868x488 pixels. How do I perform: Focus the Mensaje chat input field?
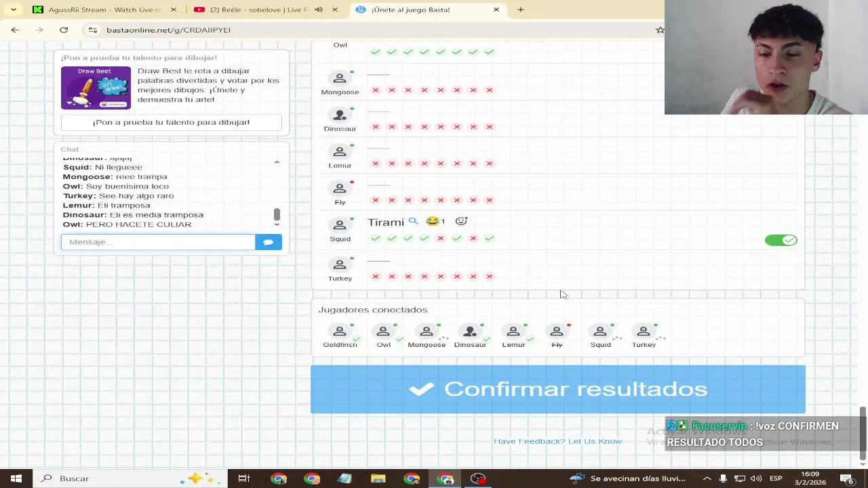[158, 242]
